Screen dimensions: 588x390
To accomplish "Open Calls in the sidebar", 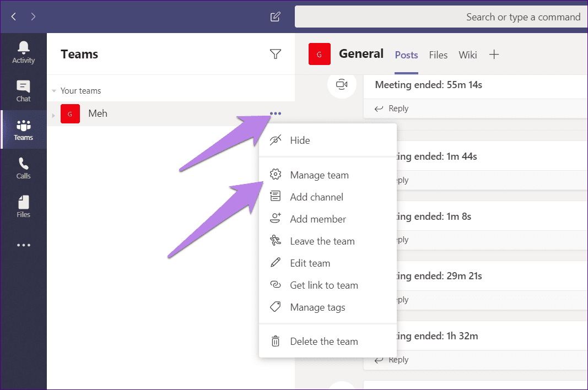I will coord(23,168).
